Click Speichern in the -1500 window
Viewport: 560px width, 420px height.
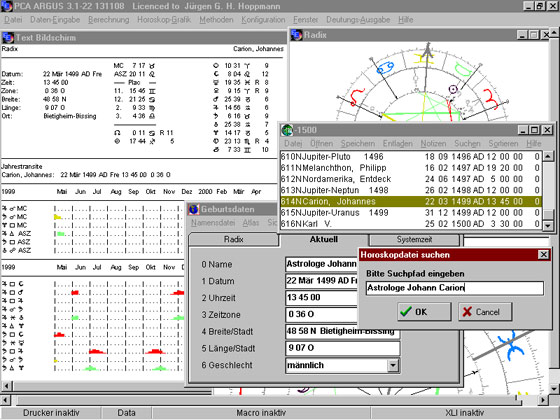[x=358, y=144]
